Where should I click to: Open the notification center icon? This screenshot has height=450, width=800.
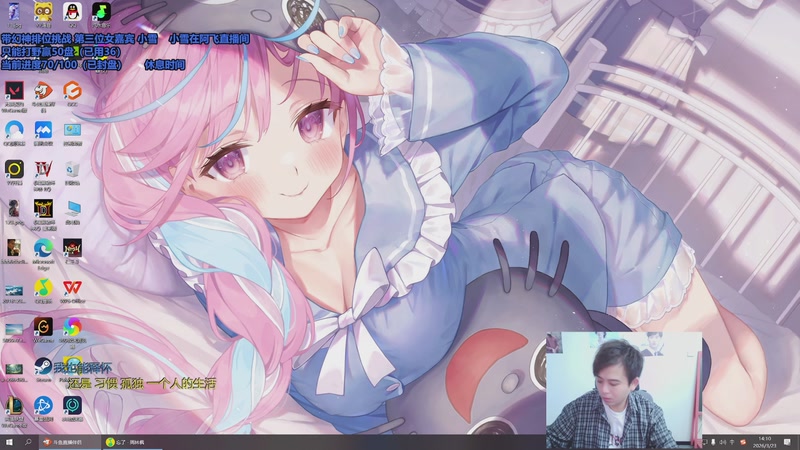pyautogui.click(x=787, y=442)
